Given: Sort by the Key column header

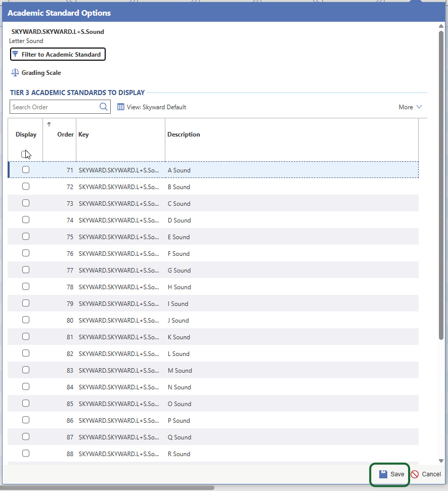Looking at the screenshot, I should pos(83,135).
